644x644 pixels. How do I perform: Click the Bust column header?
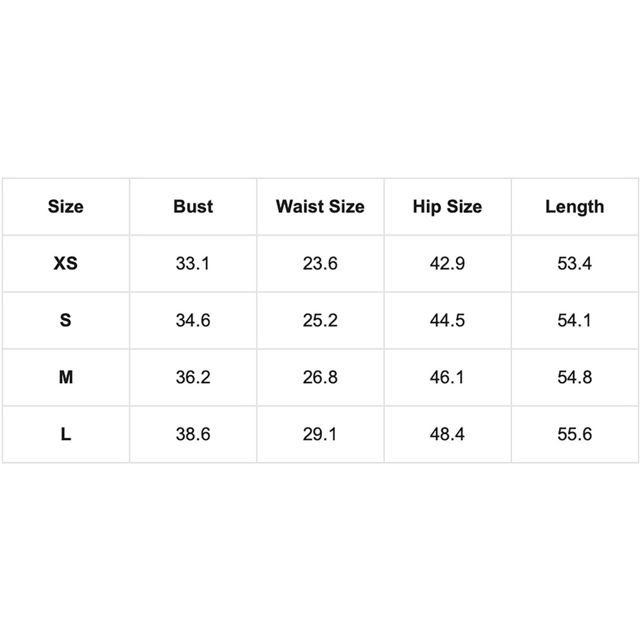click(x=193, y=207)
